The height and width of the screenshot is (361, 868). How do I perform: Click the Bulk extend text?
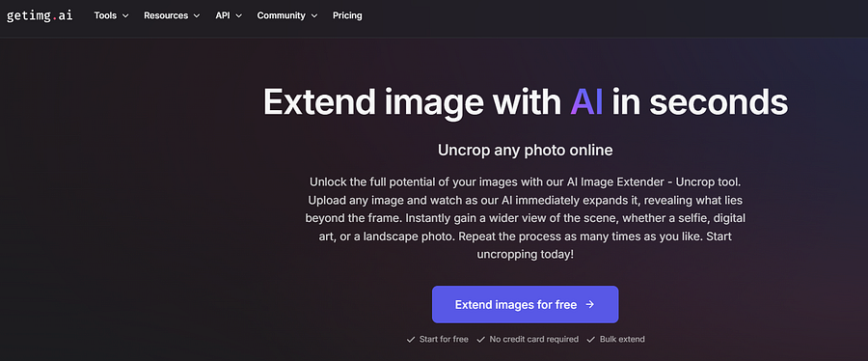point(622,340)
